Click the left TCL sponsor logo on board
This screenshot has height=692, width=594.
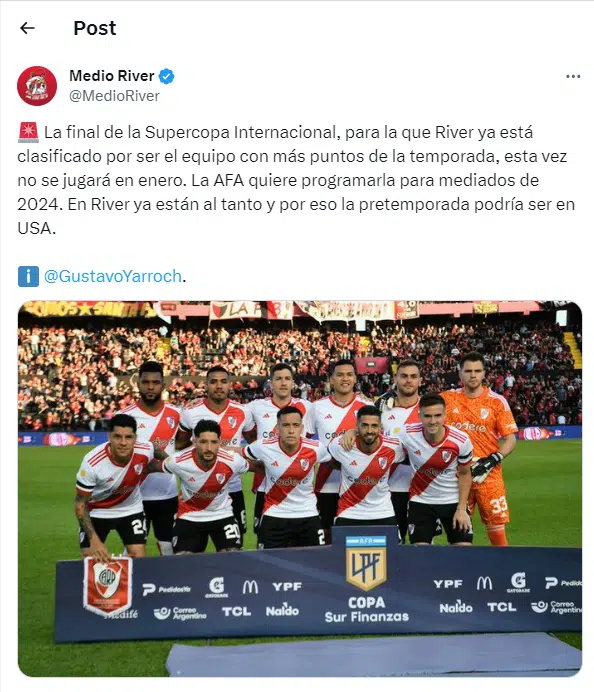(x=237, y=611)
